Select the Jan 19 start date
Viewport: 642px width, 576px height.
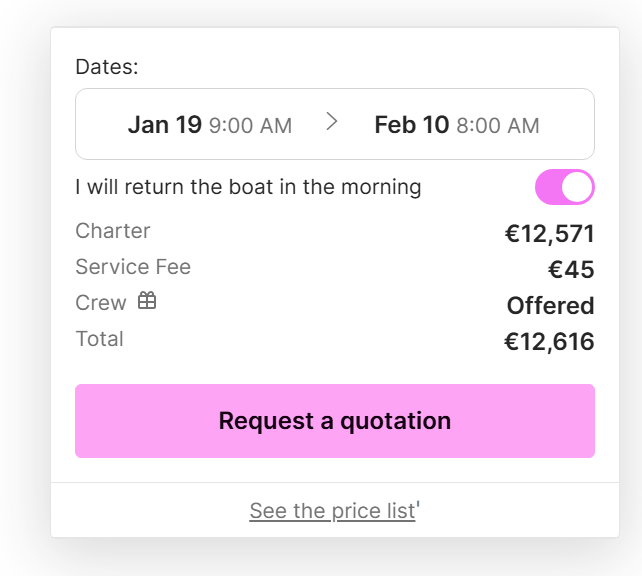[x=164, y=125]
